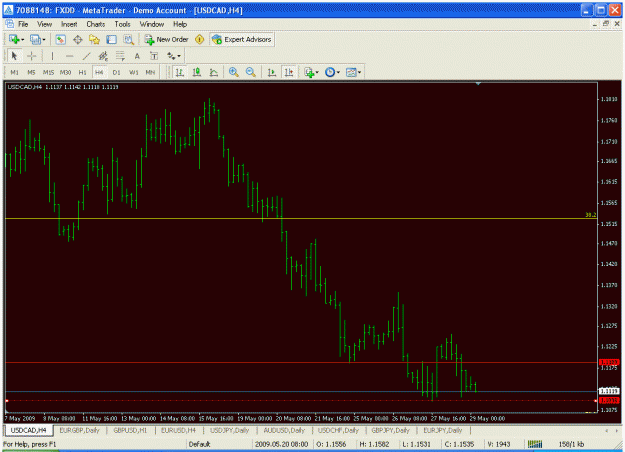Click the chart shift triangle marker
The height and width of the screenshot is (452, 625).
478,84
